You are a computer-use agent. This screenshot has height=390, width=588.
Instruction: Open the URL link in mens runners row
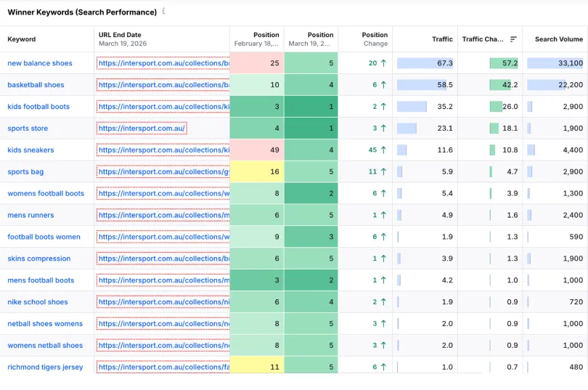[x=163, y=215]
